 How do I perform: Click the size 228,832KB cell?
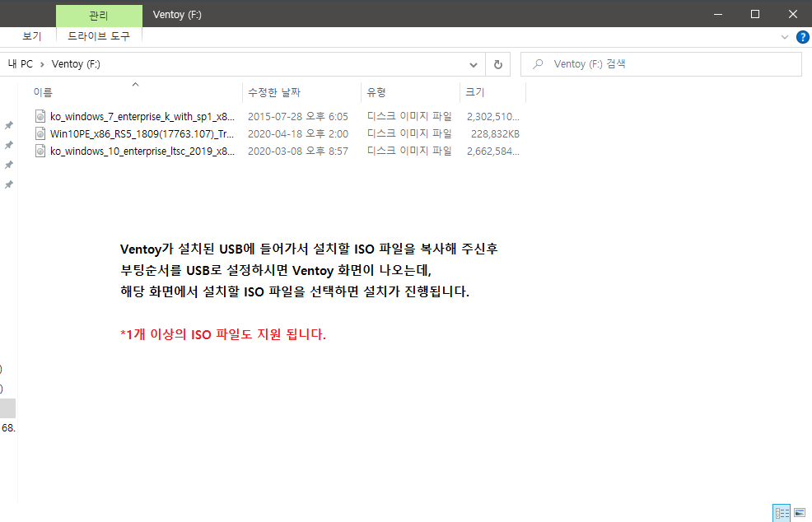pos(495,134)
